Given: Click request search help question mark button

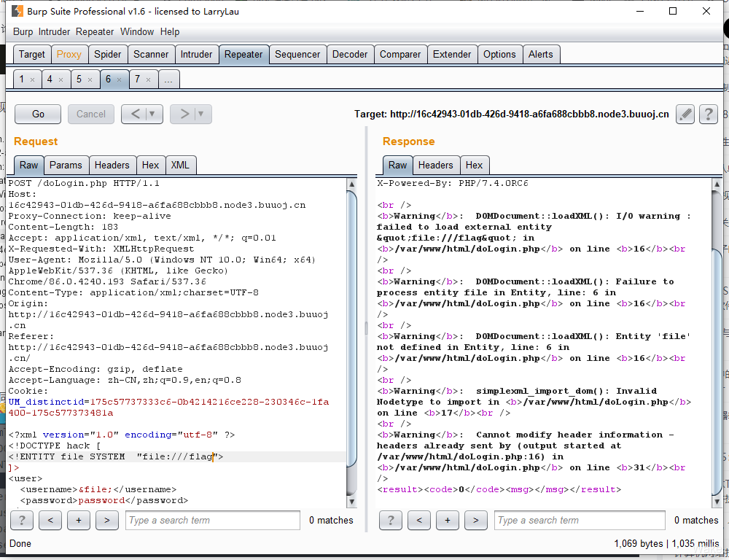Looking at the screenshot, I should [22, 520].
